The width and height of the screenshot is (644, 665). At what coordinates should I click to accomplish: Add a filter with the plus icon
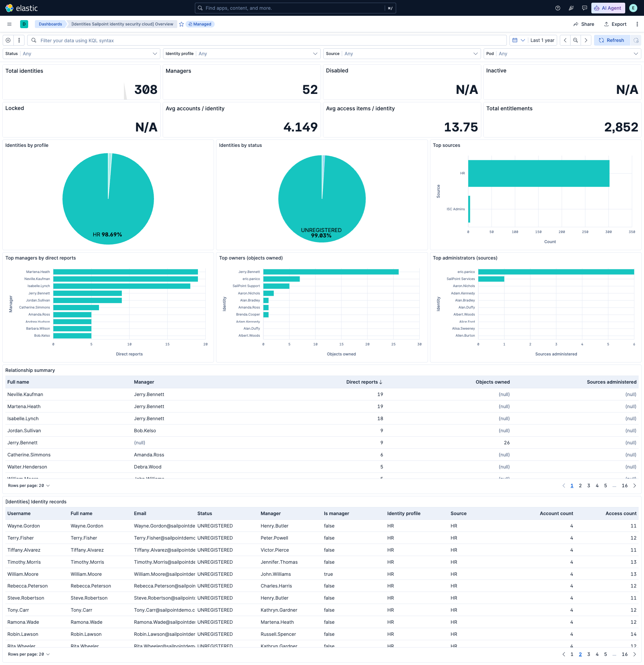(x=8, y=40)
